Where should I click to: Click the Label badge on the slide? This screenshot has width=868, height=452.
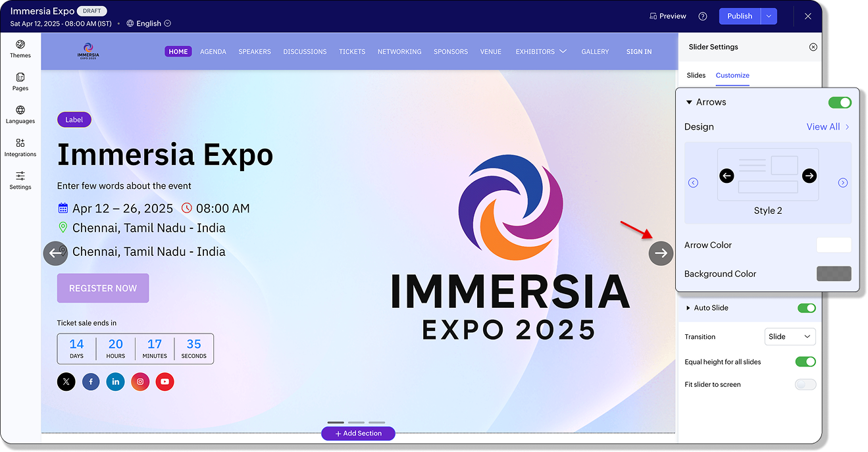tap(74, 120)
